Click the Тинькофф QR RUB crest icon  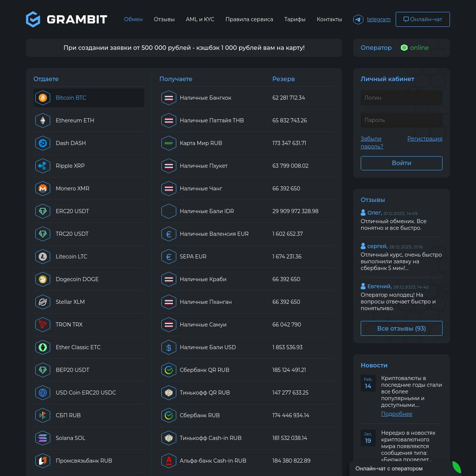click(x=169, y=393)
